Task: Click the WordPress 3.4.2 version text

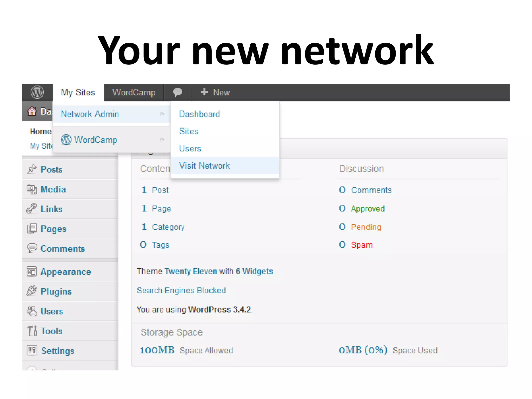Action: [x=220, y=309]
